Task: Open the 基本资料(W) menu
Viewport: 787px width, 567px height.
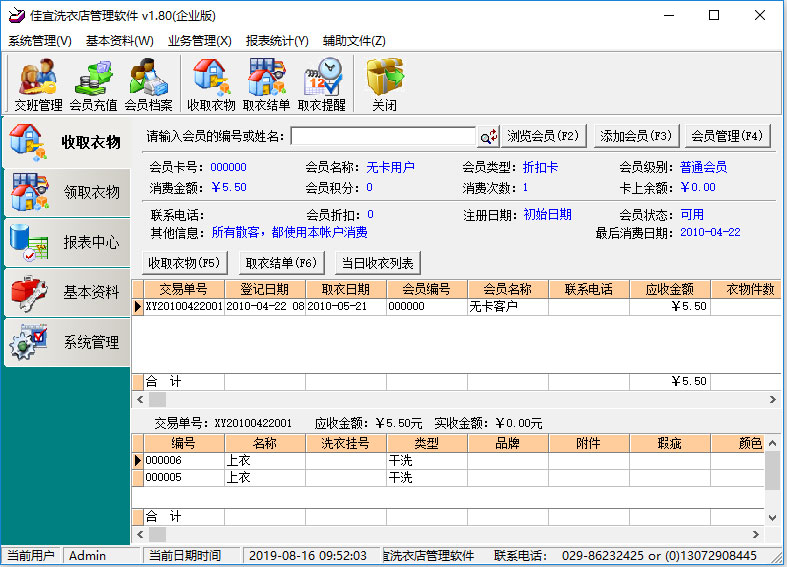Action: (119, 41)
